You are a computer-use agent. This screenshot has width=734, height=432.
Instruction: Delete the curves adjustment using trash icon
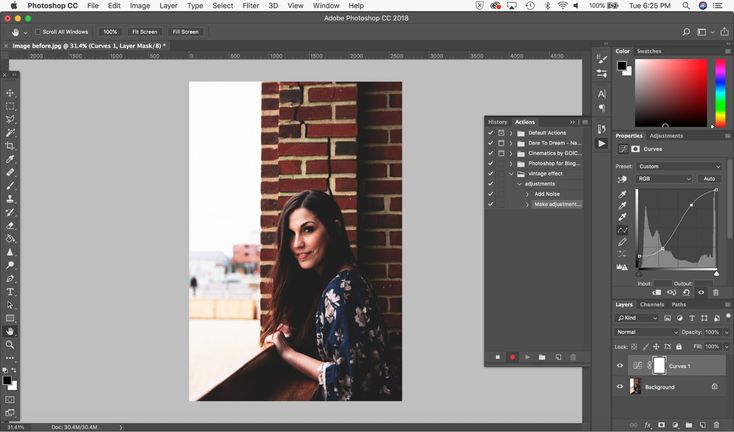tap(716, 292)
